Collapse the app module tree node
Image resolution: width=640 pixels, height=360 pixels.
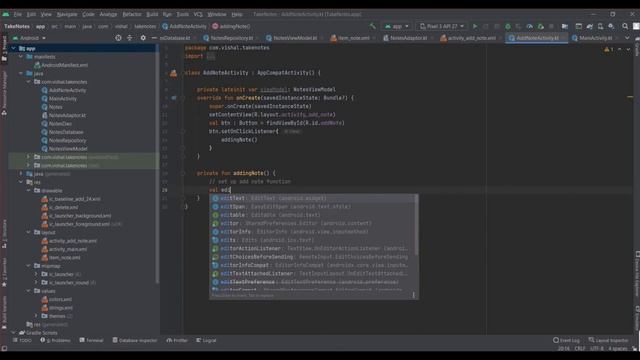(13, 48)
